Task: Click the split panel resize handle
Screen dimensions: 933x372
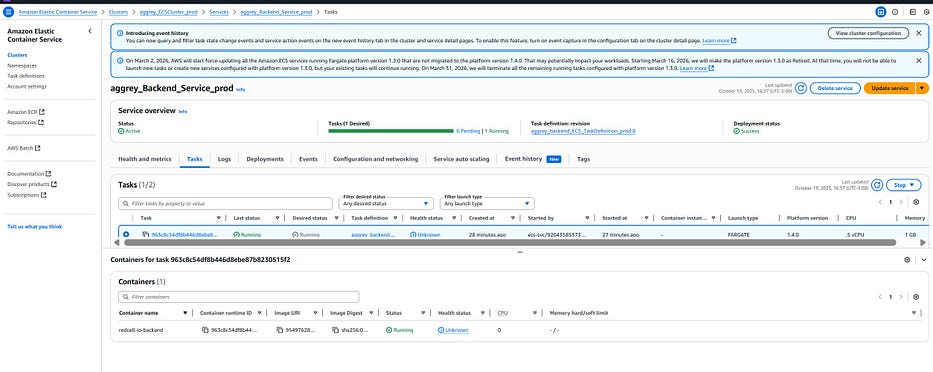Action: (x=520, y=252)
